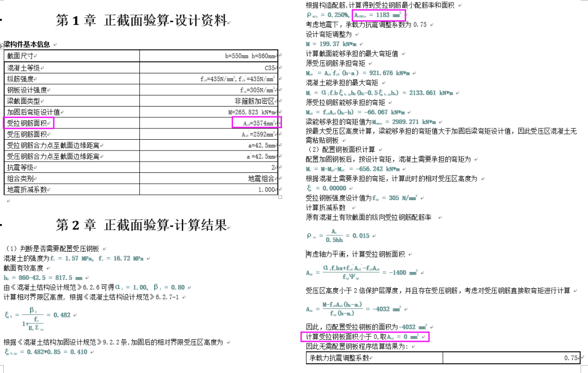Select the 混凝土等级 table cell

72,68
